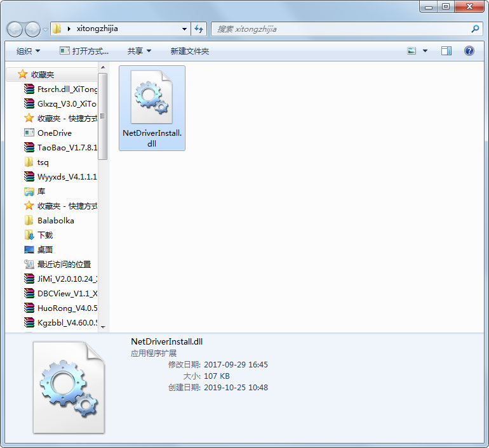The width and height of the screenshot is (489, 448).
Task: Click the change view icon
Action: point(412,51)
